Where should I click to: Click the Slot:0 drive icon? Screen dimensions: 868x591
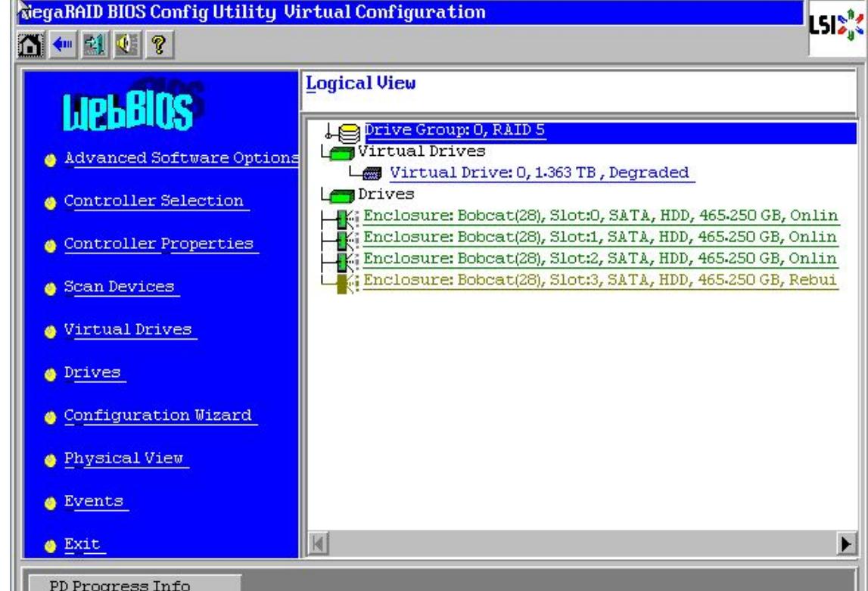click(347, 219)
